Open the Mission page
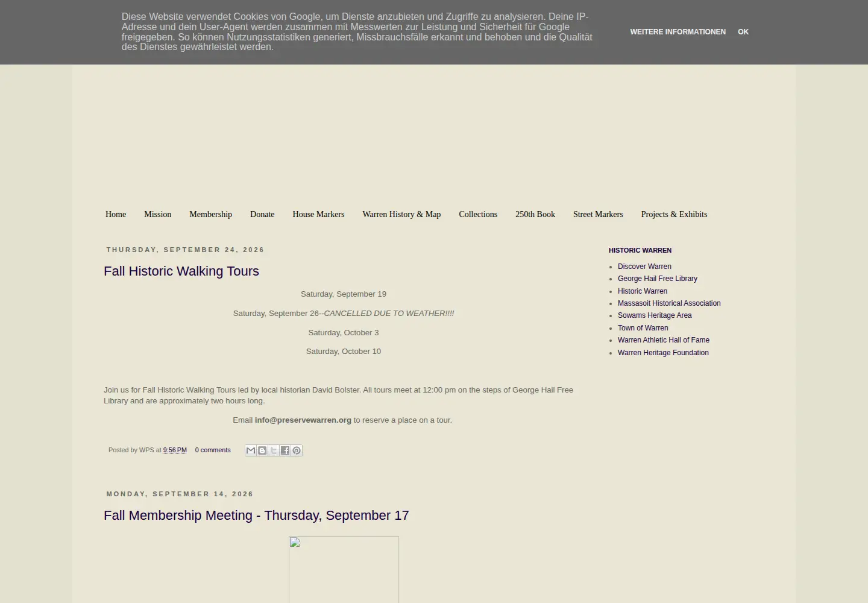The width and height of the screenshot is (868, 603). click(158, 214)
